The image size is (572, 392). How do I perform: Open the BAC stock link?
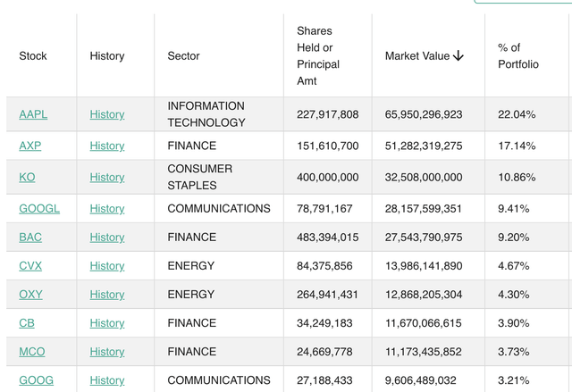tap(30, 238)
